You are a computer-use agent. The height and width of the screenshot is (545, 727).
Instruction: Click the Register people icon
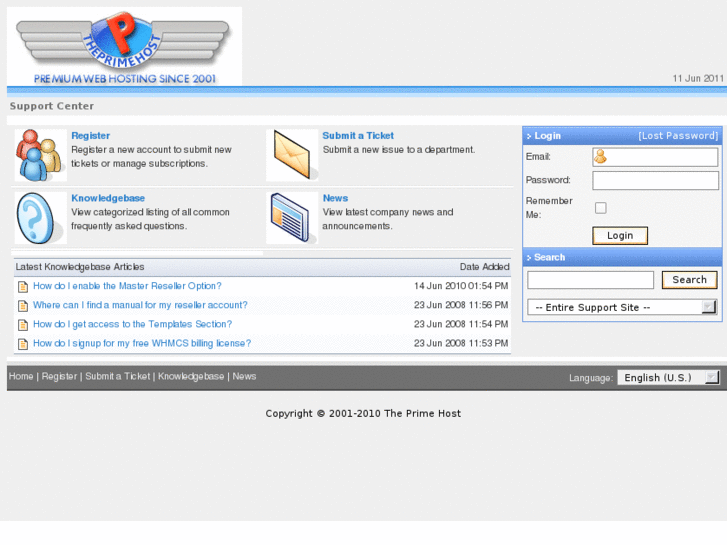(x=40, y=155)
